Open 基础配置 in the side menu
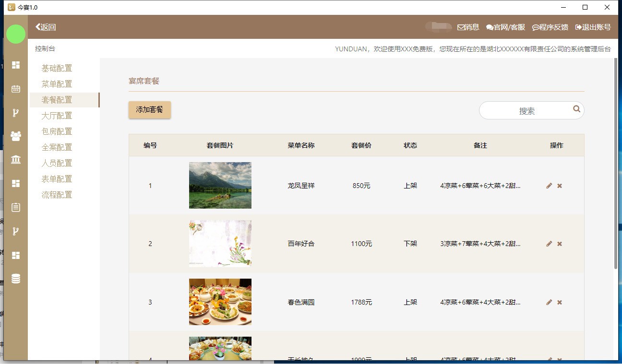Screen dimensions: 622x364 [57, 68]
